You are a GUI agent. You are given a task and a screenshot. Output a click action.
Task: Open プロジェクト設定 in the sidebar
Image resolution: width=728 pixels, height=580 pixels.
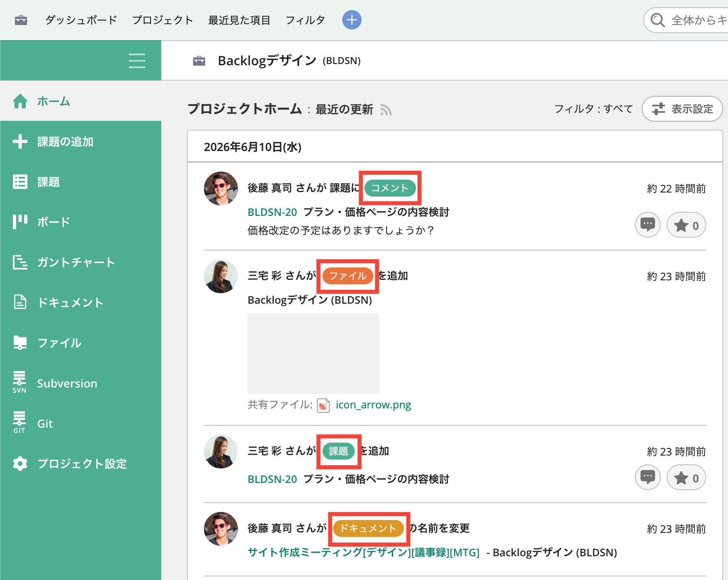coord(81,464)
